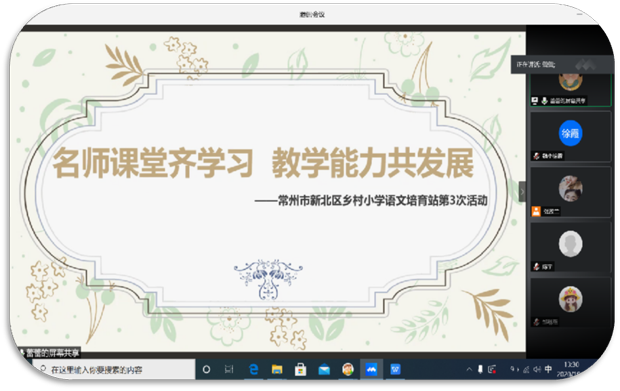Click the cartoon avatar app on taskbar
Viewport: 620px width, 391px height.
pyautogui.click(x=348, y=370)
